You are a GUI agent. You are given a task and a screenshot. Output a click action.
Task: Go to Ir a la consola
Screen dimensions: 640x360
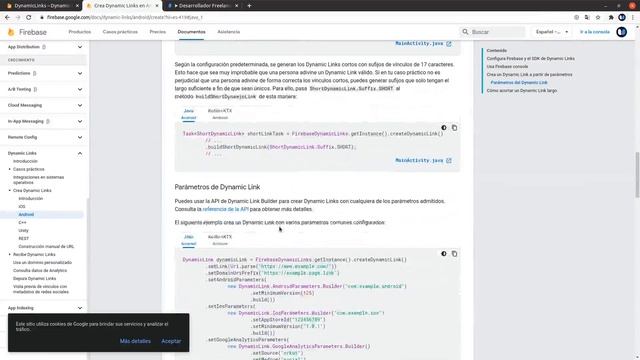pyautogui.click(x=595, y=32)
